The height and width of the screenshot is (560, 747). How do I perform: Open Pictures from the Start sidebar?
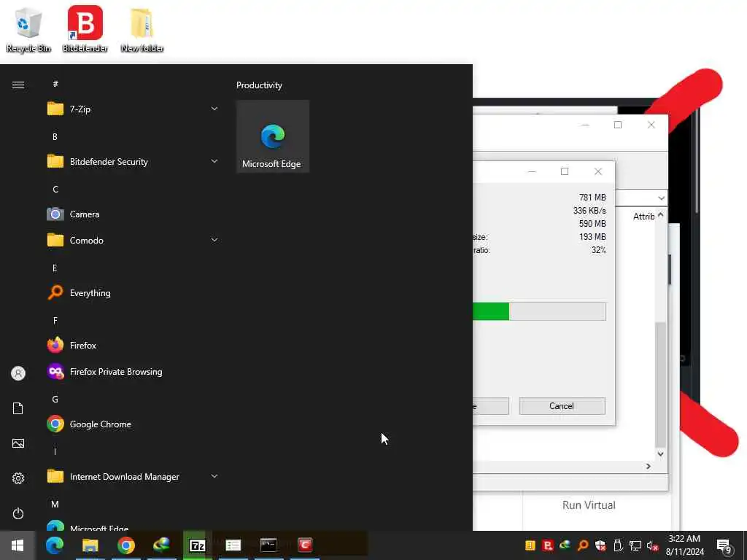pos(18,443)
